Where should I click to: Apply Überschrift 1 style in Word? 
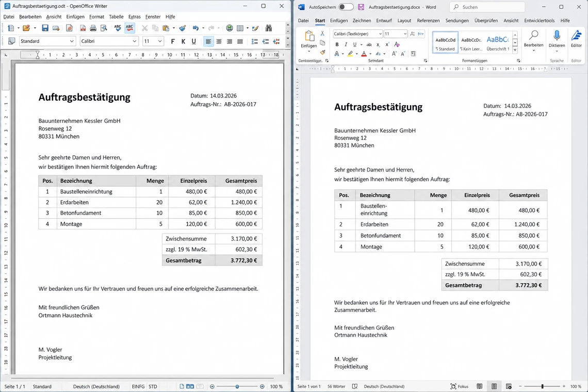pyautogui.click(x=498, y=42)
